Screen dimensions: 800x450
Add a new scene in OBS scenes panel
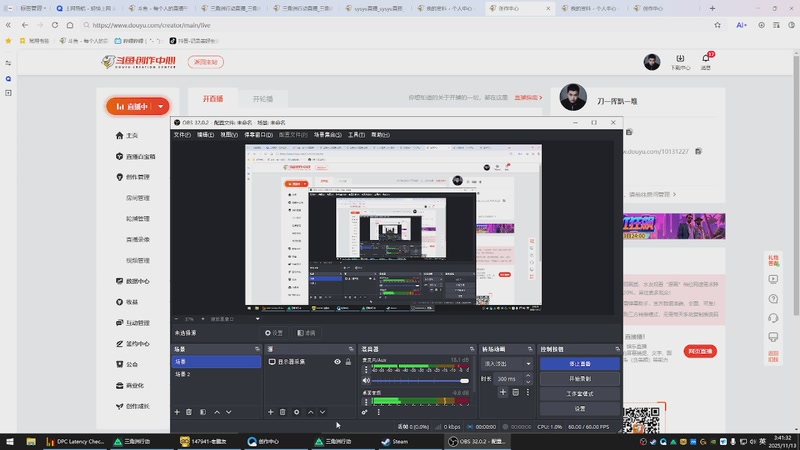click(177, 412)
